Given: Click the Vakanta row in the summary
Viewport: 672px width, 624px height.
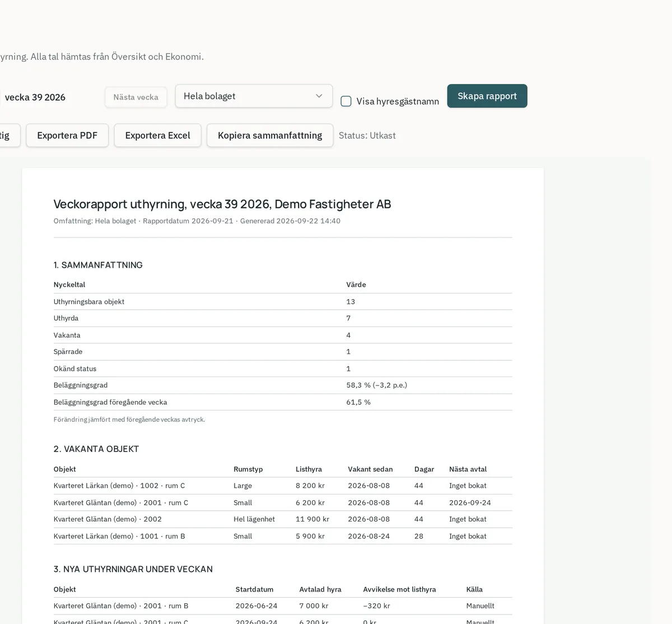Looking at the screenshot, I should [x=283, y=335].
